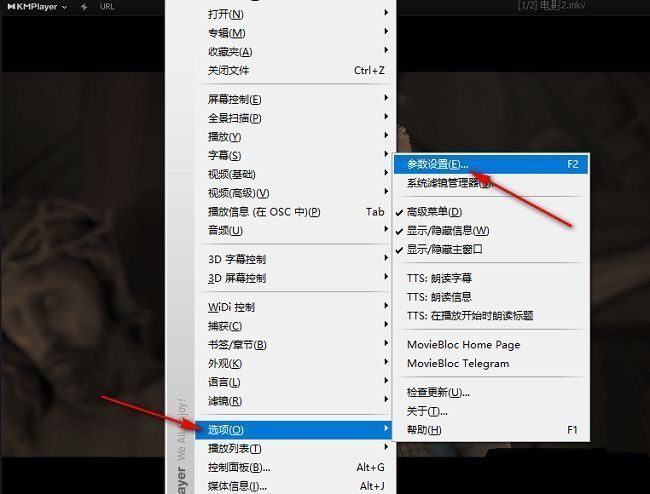
Task: Open the 播放列表(T) submenu
Action: click(x=295, y=448)
